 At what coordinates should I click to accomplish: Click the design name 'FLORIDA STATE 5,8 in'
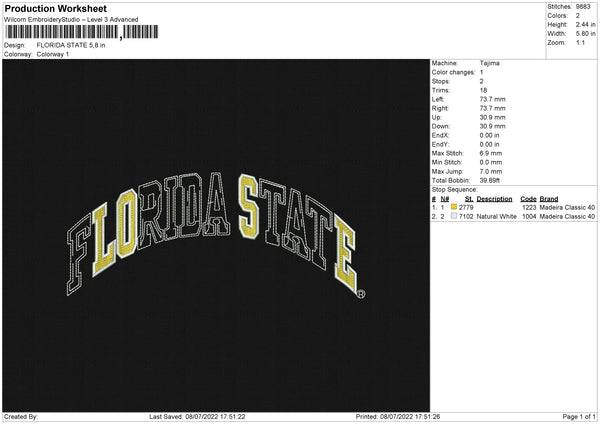71,45
